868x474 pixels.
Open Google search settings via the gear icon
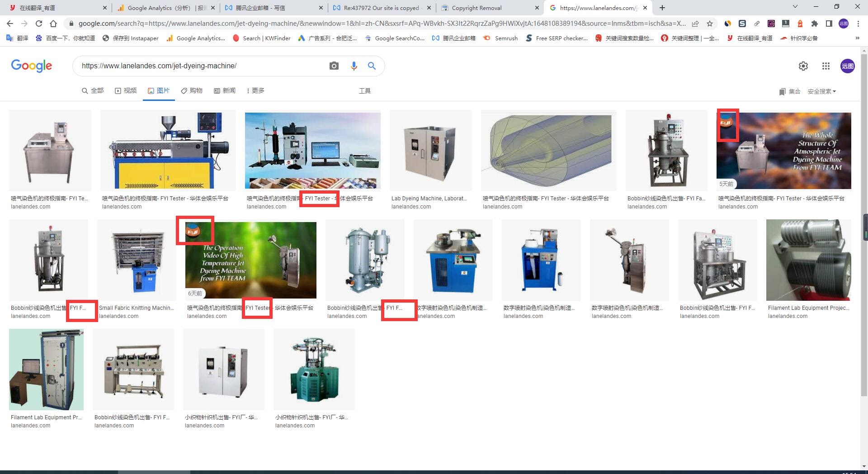coord(803,66)
